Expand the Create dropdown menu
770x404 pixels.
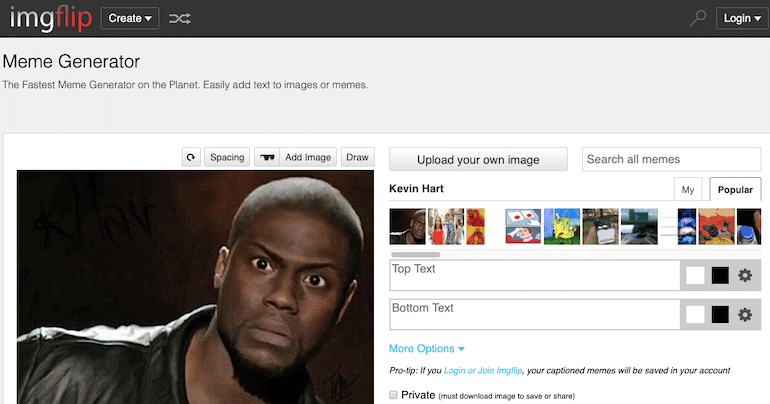[x=130, y=18]
